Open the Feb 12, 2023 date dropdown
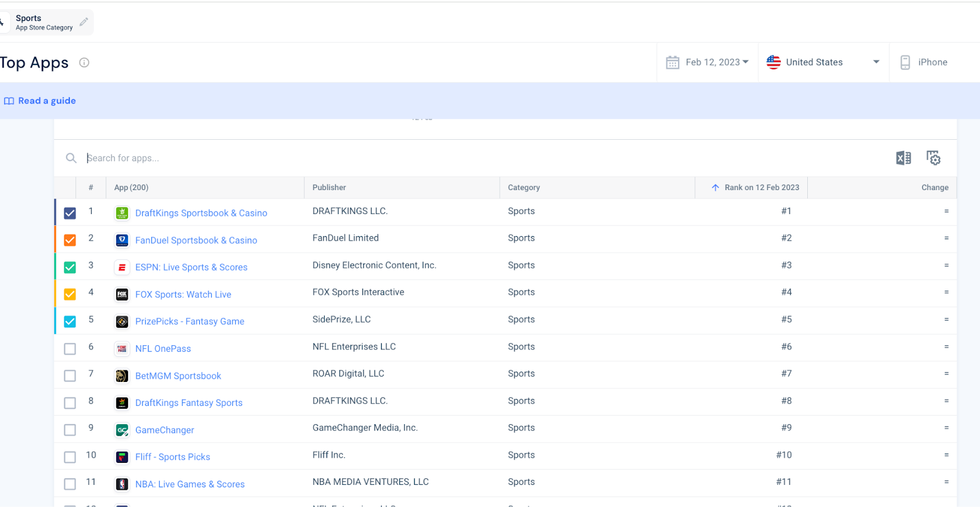This screenshot has width=980, height=507. (x=707, y=63)
